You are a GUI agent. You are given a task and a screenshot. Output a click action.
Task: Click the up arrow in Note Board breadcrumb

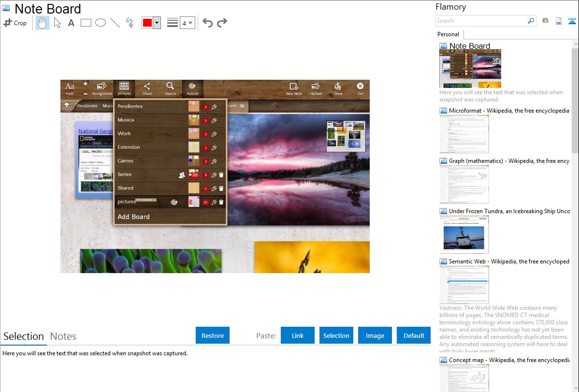[x=67, y=105]
